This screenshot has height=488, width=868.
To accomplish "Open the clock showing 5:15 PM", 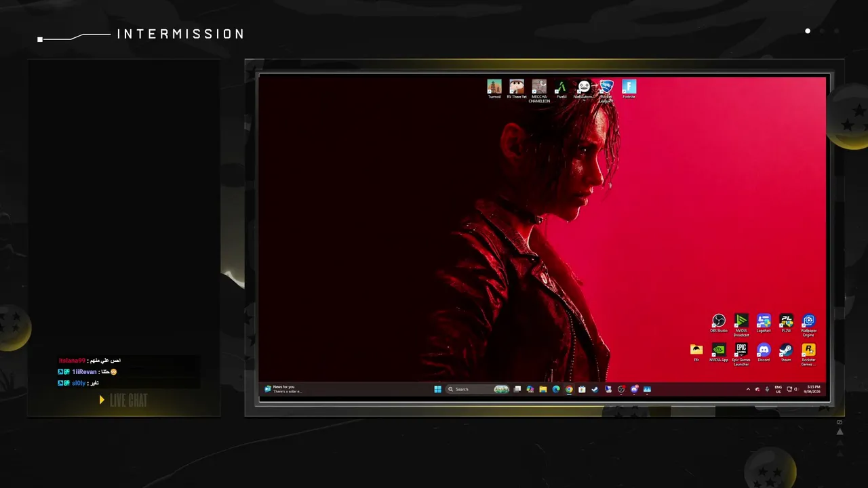I will click(x=812, y=389).
